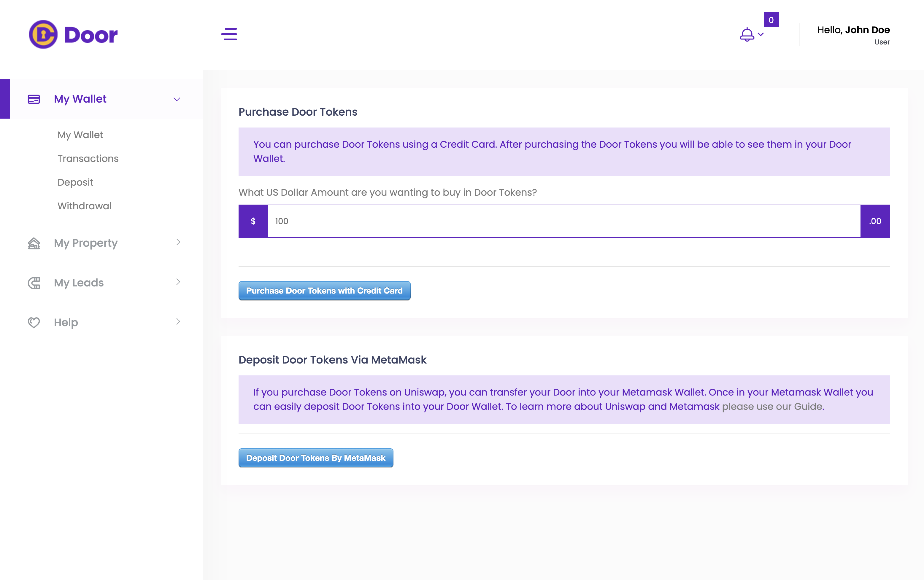Click the 'Purchase Door Tokens' heading

point(298,112)
